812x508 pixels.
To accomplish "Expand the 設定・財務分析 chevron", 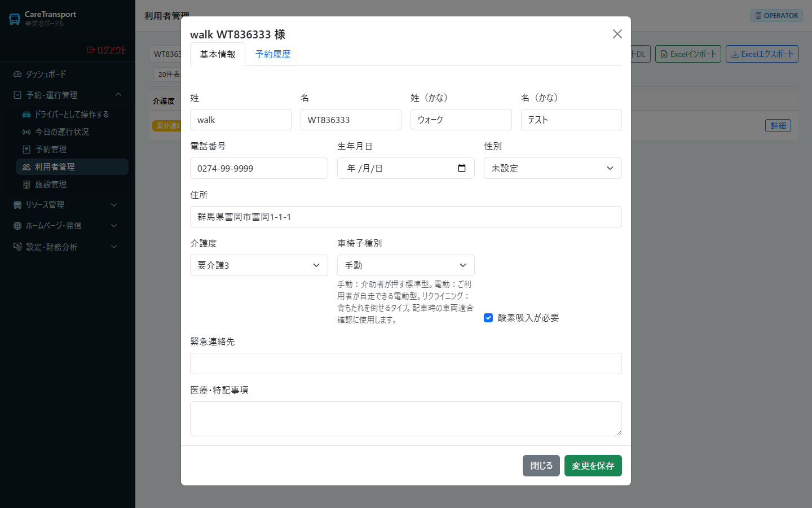I will click(x=114, y=247).
